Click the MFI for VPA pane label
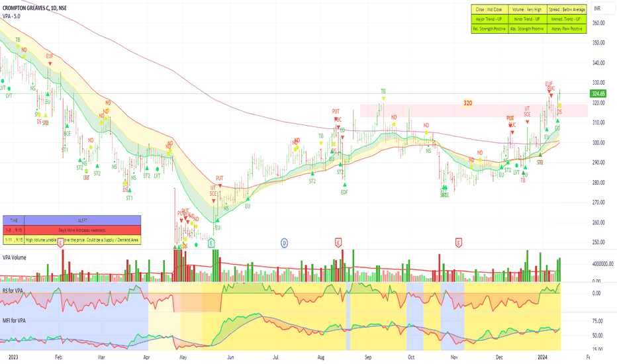This screenshot has height=364, width=617. click(14, 320)
